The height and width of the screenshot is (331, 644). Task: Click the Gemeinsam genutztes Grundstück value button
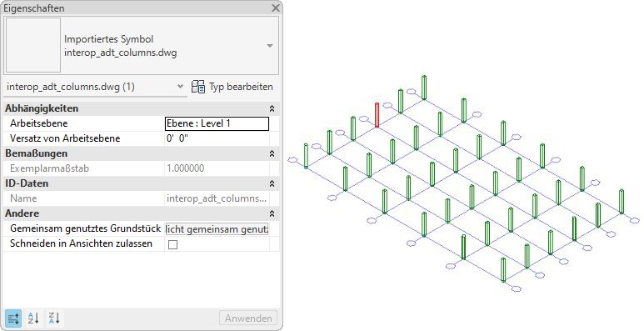[217, 228]
